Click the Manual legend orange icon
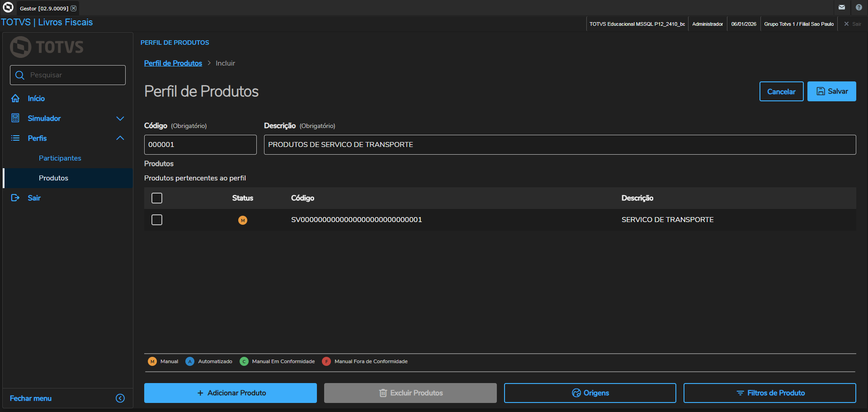Image resolution: width=868 pixels, height=412 pixels. pyautogui.click(x=152, y=361)
